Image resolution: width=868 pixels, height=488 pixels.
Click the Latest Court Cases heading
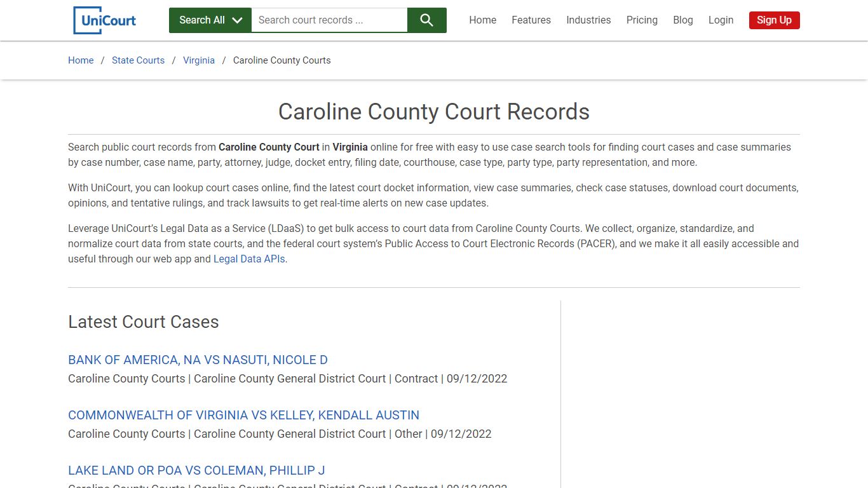click(144, 322)
